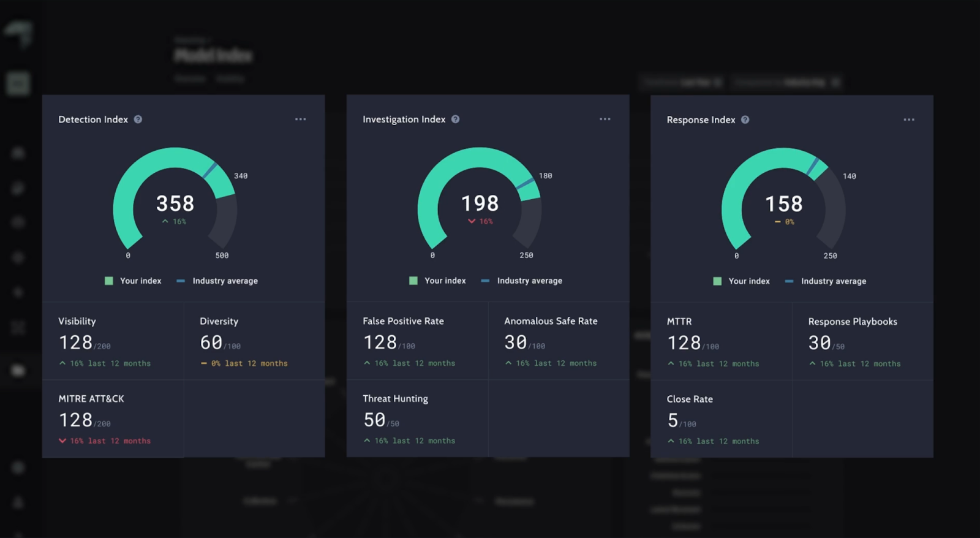Select the Visibility metric tile
Image resolution: width=980 pixels, height=538 pixels.
click(x=113, y=341)
